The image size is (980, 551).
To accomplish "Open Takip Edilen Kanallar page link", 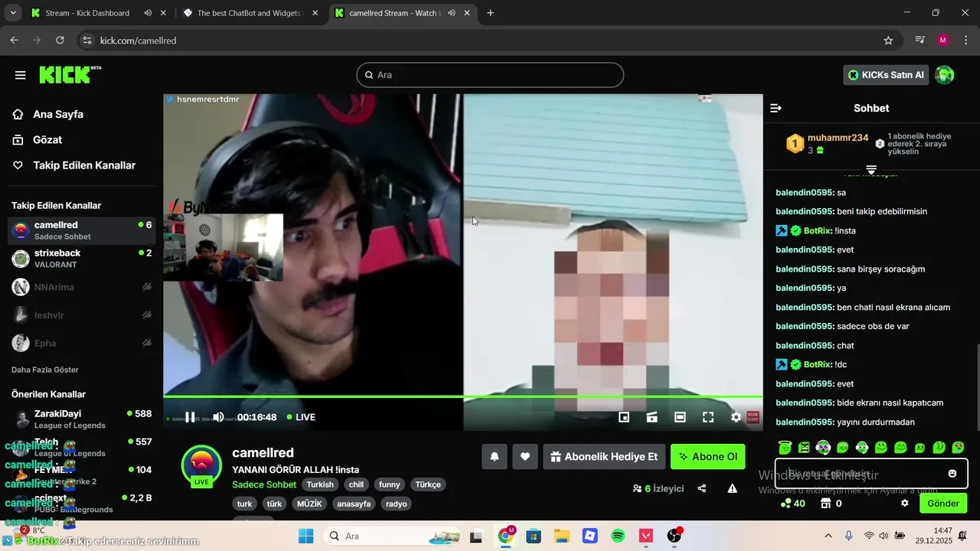I will point(74,165).
